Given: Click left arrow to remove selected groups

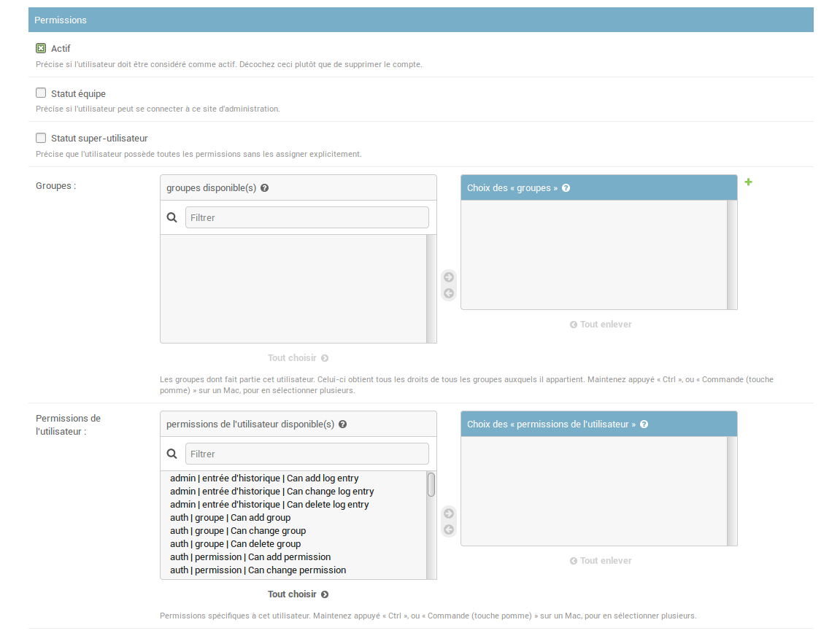Looking at the screenshot, I should click(x=449, y=293).
